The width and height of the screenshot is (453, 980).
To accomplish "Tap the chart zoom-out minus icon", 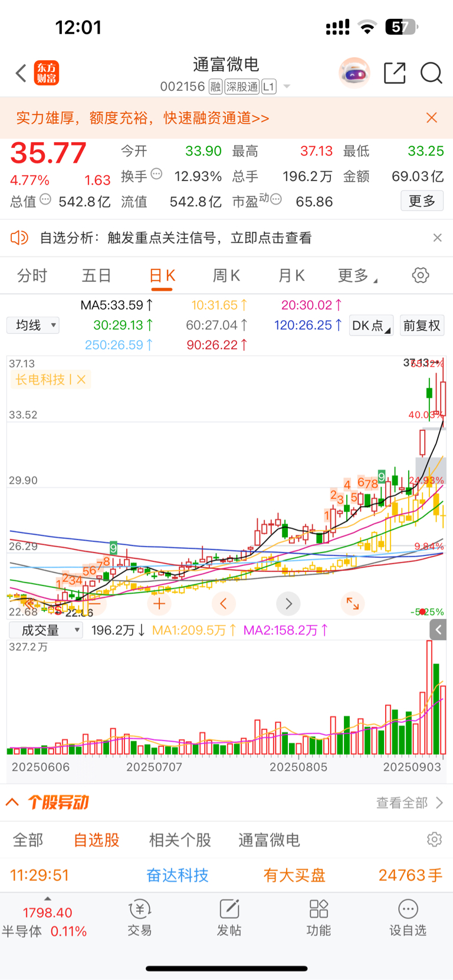I will coord(94,603).
